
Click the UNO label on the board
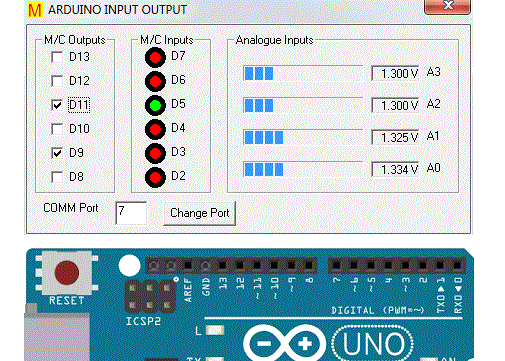coord(373,344)
